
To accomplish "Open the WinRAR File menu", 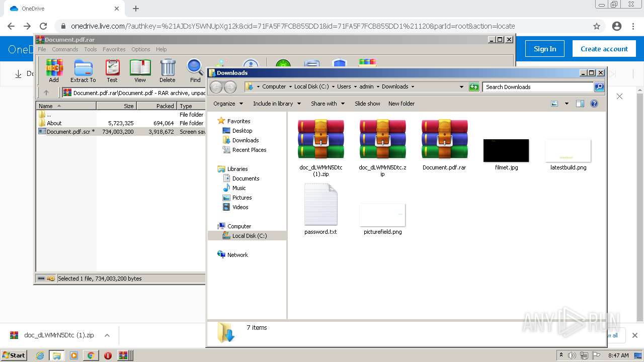I will (42, 49).
